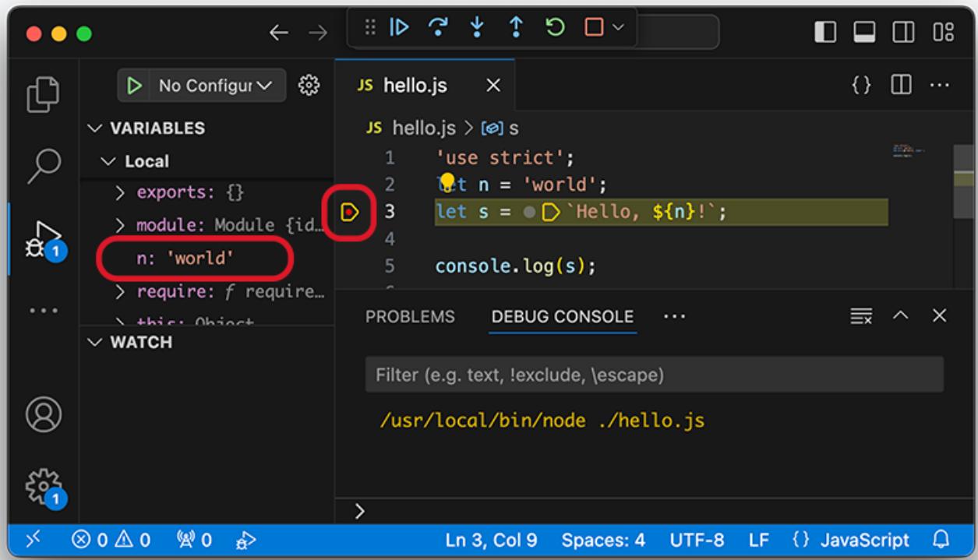Click the debug console input prompt
Viewport: 978px width, 560px height.
(656, 511)
